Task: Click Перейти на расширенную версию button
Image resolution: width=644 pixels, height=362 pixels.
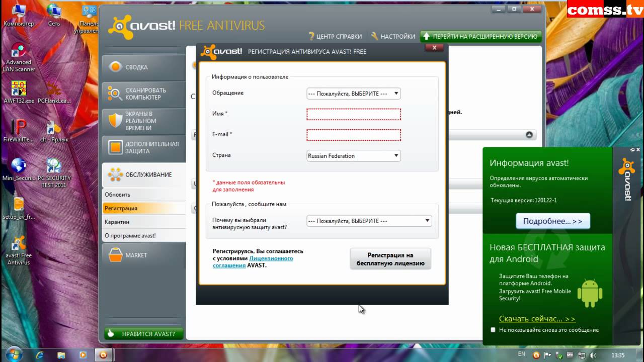Action: pos(480,36)
